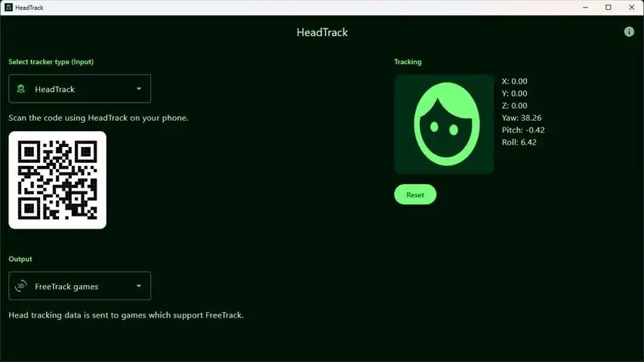The height and width of the screenshot is (362, 644).
Task: Click the HeadTrack app icon in title bar
Action: pyautogui.click(x=8, y=8)
